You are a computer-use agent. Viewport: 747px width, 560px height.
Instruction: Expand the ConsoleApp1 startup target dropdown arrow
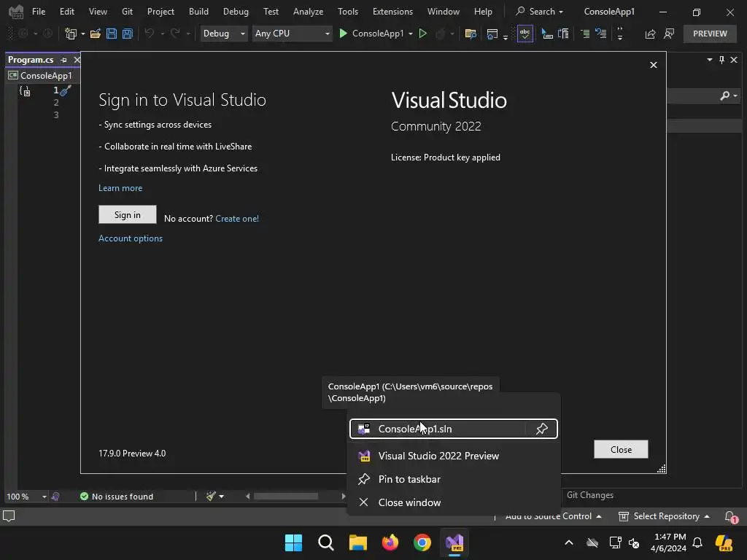[411, 34]
